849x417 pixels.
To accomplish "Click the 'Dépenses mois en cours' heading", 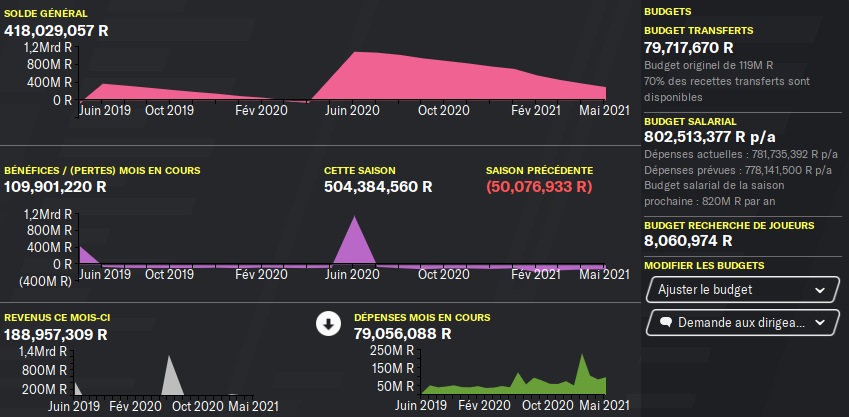I will pos(422,318).
